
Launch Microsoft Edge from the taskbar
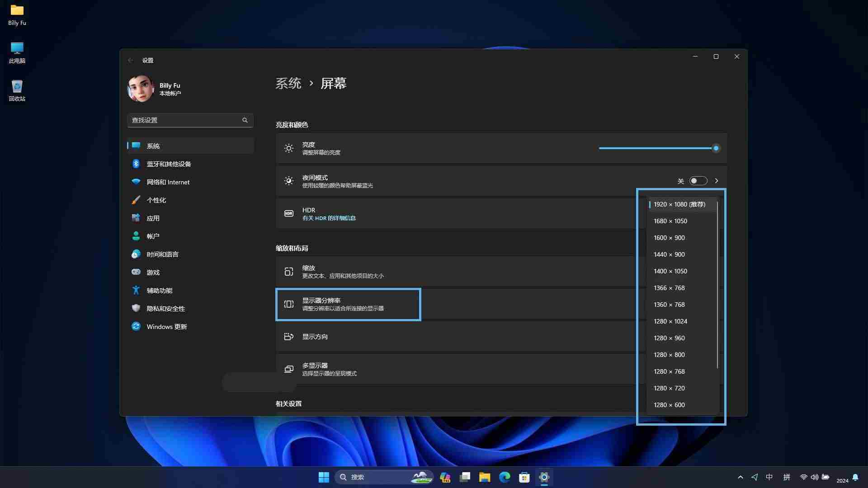tap(505, 477)
